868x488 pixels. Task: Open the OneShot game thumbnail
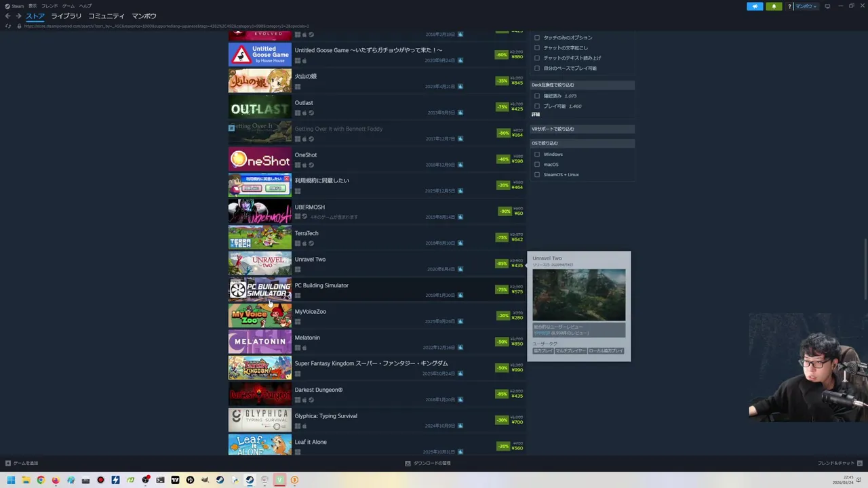click(x=260, y=159)
